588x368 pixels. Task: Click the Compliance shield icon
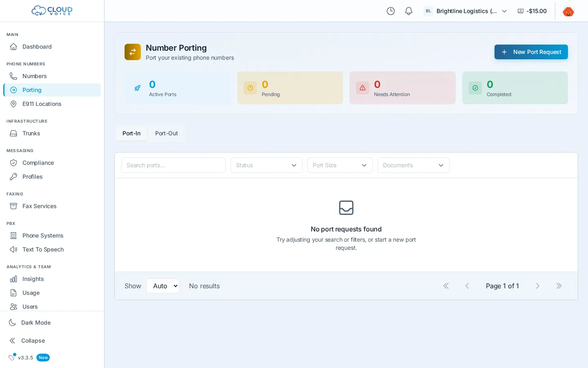click(13, 163)
